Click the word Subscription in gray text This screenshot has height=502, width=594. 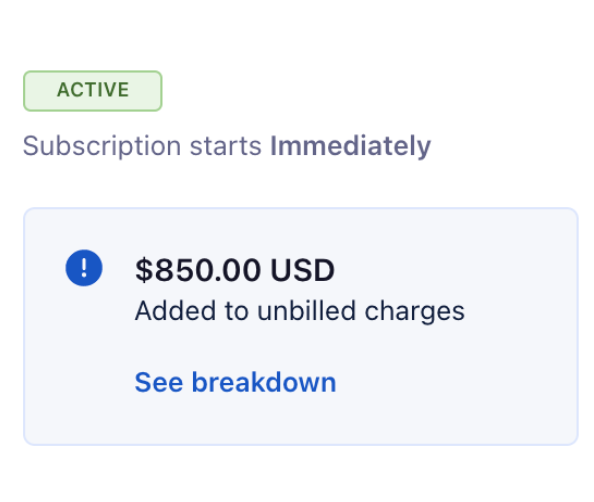102,147
